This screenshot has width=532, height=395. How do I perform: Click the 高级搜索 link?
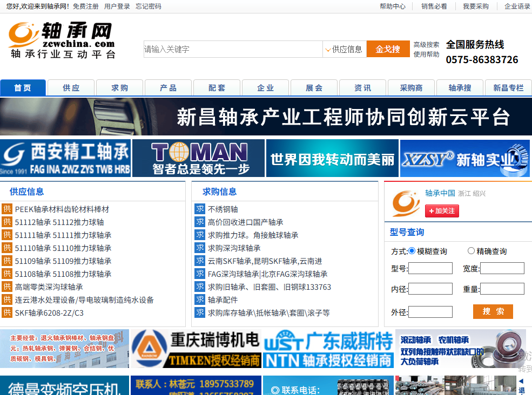pyautogui.click(x=426, y=44)
